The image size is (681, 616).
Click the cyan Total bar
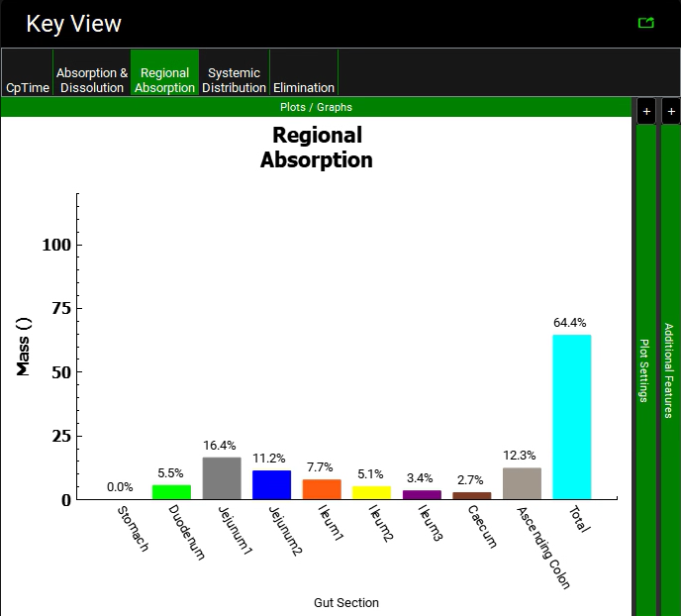click(x=571, y=417)
